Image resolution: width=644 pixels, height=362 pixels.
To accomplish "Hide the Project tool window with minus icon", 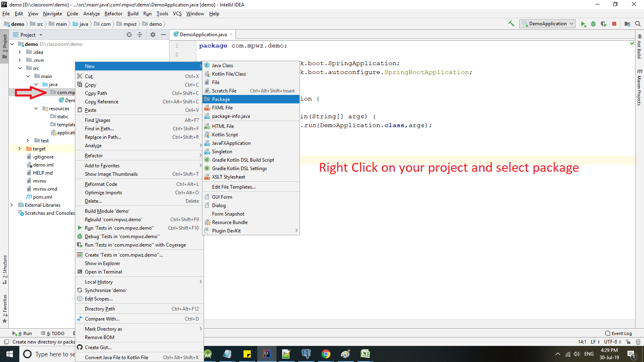I will coord(163,35).
